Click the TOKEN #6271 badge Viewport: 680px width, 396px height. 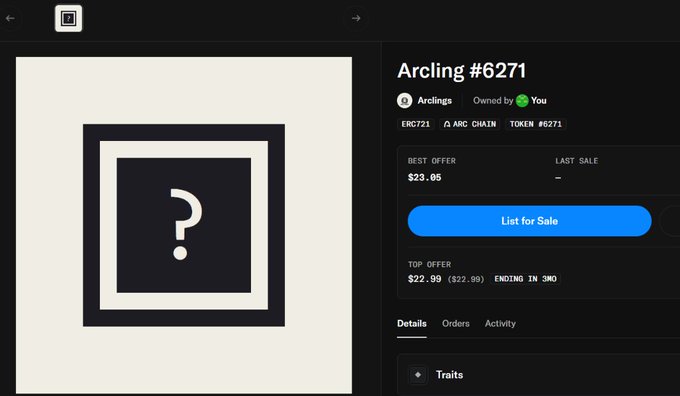536,124
